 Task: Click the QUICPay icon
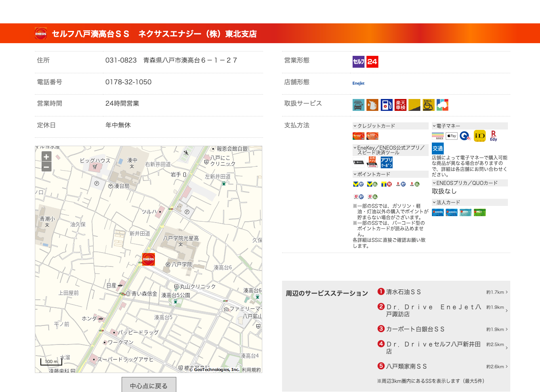[x=466, y=136]
